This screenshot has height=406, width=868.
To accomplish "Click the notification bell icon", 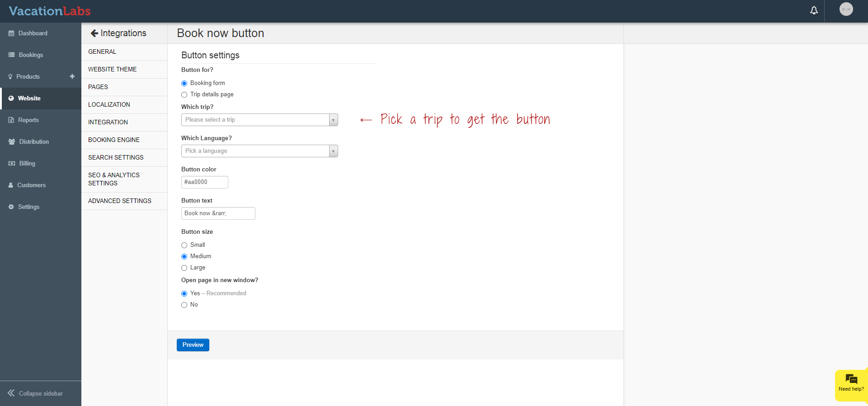I will (814, 10).
